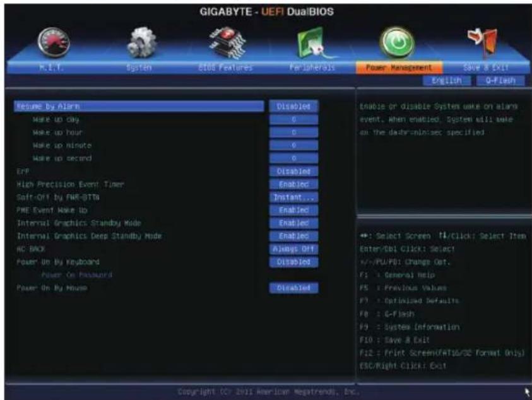The image size is (532, 400).
Task: Select the System gears icon
Action: coord(142,42)
